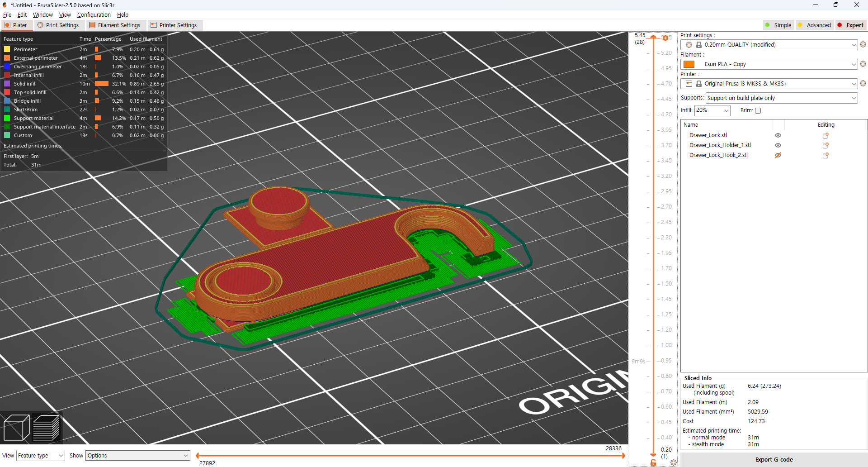The width and height of the screenshot is (868, 467).
Task: Open the Print settings preset dropdown
Action: click(x=769, y=45)
